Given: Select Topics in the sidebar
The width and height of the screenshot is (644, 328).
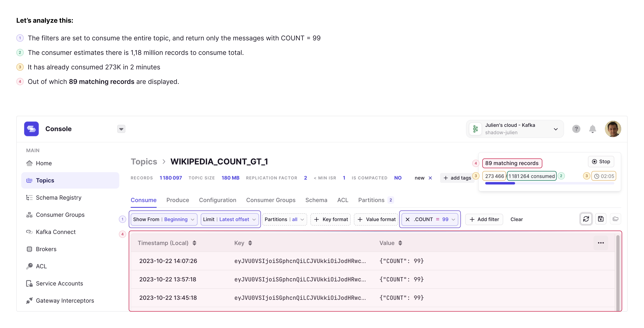Looking at the screenshot, I should tap(70, 180).
